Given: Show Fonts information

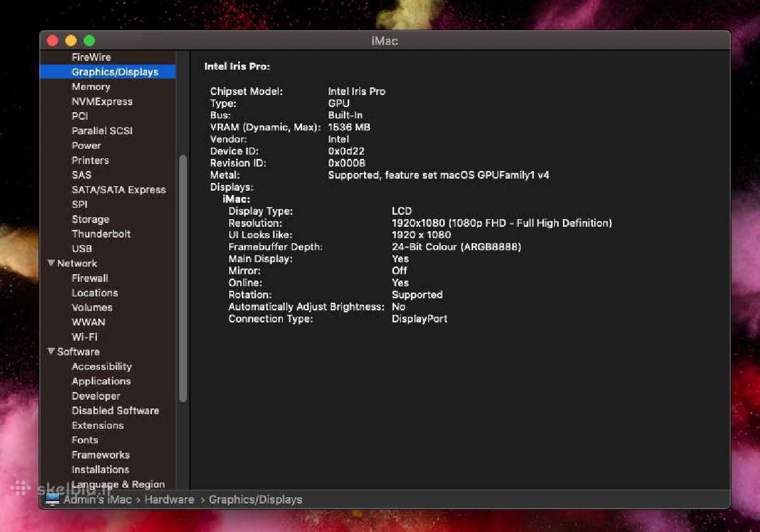Looking at the screenshot, I should pyautogui.click(x=85, y=440).
